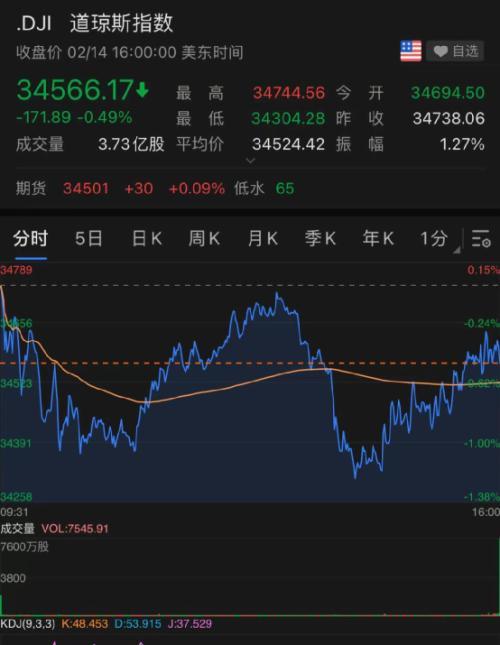Tap the .DJI 道琼斯指数 title

(x=95, y=23)
